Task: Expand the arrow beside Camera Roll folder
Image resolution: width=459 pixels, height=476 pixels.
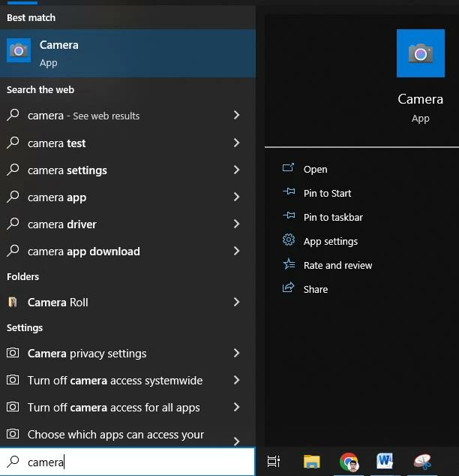Action: coord(236,302)
